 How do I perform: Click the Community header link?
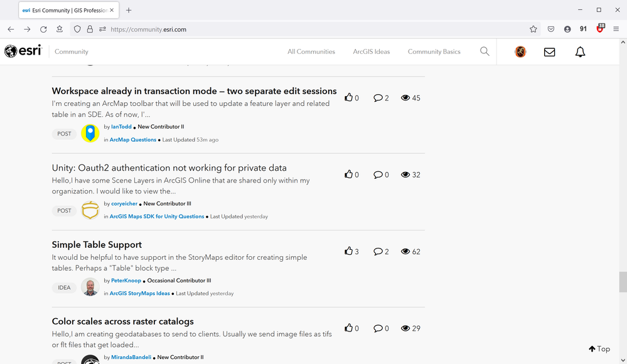pos(71,51)
